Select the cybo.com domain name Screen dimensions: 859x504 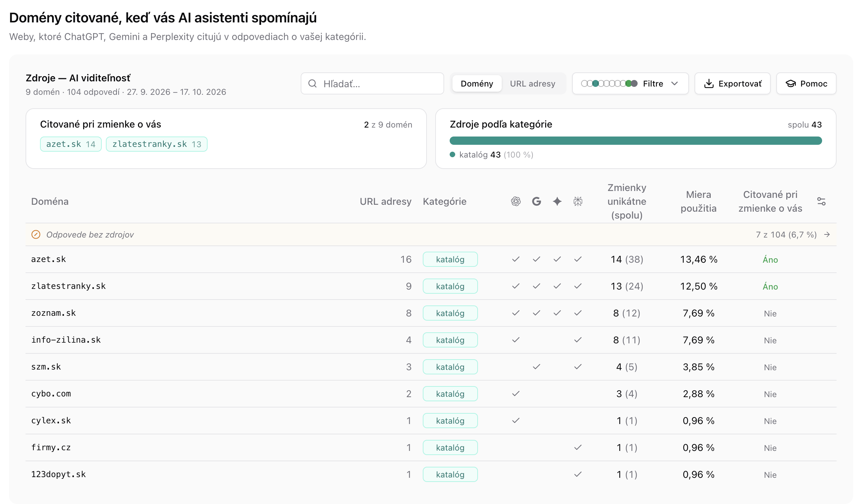tap(51, 394)
